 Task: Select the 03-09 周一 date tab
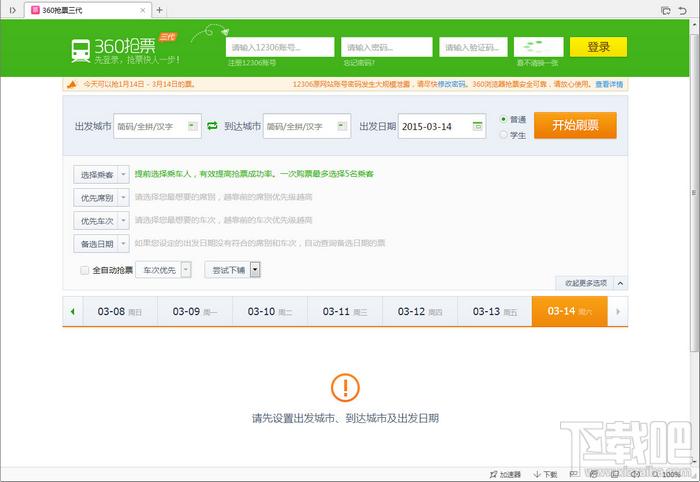(195, 312)
